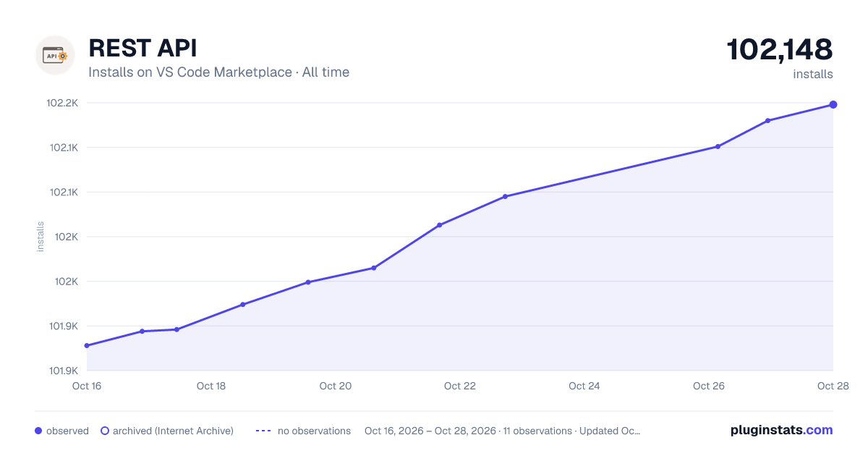Click the 'installs' label under total count
The image size is (868, 456).
point(813,74)
